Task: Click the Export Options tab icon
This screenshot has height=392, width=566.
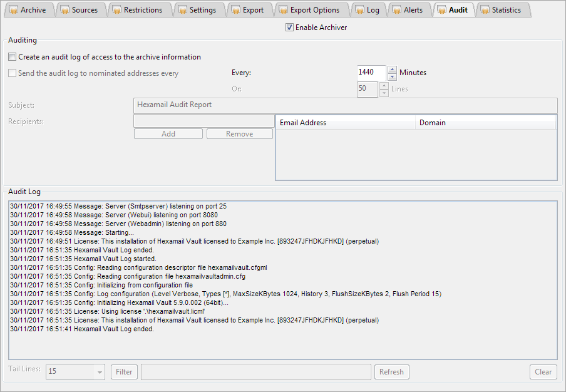Action: (282, 10)
